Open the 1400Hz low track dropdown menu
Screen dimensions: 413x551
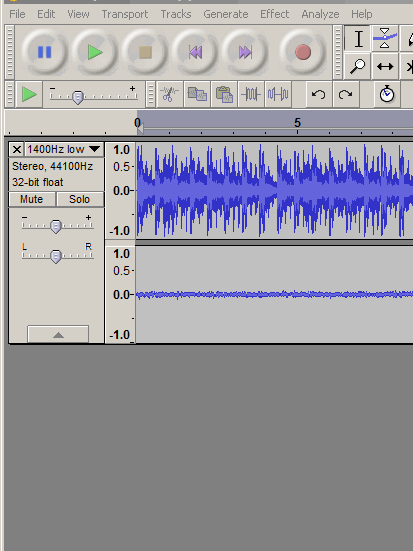point(64,150)
